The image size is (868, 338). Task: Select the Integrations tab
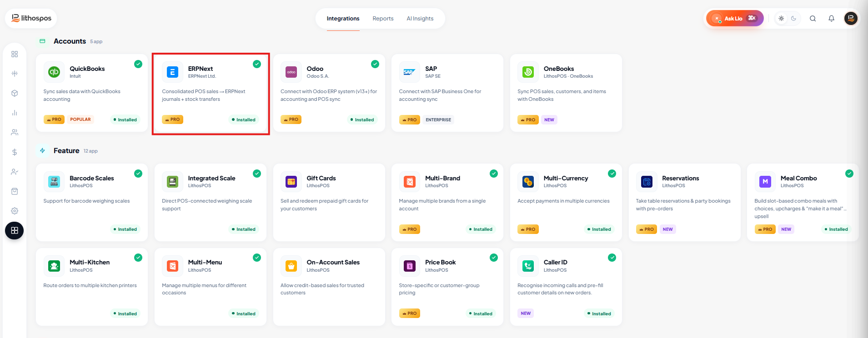coord(343,19)
